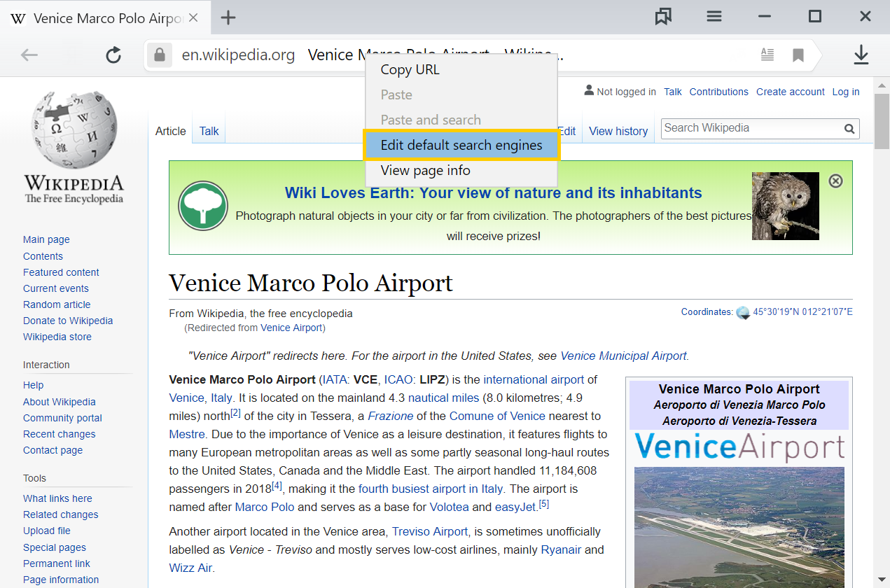This screenshot has height=588, width=890.
Task: Open the IATA link in the article
Action: click(x=334, y=379)
